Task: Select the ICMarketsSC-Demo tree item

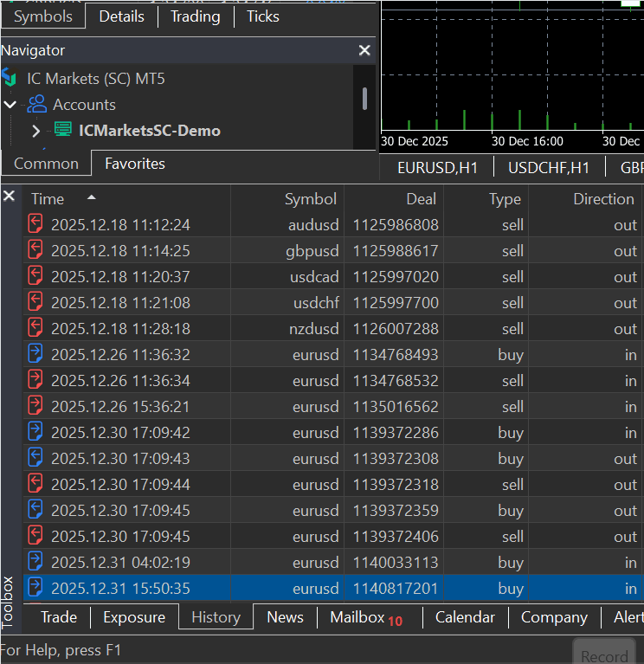Action: 150,131
